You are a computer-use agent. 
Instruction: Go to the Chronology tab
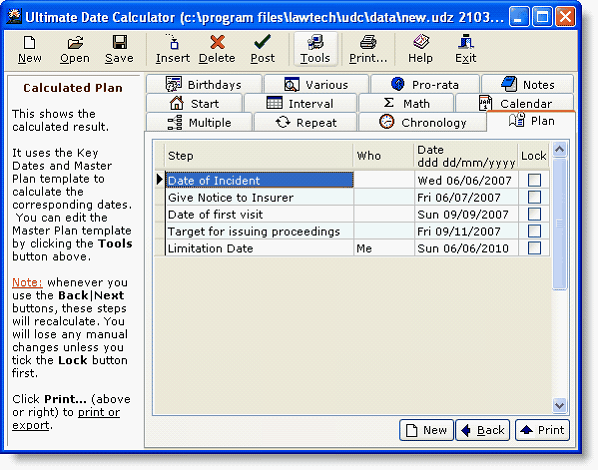(x=423, y=122)
